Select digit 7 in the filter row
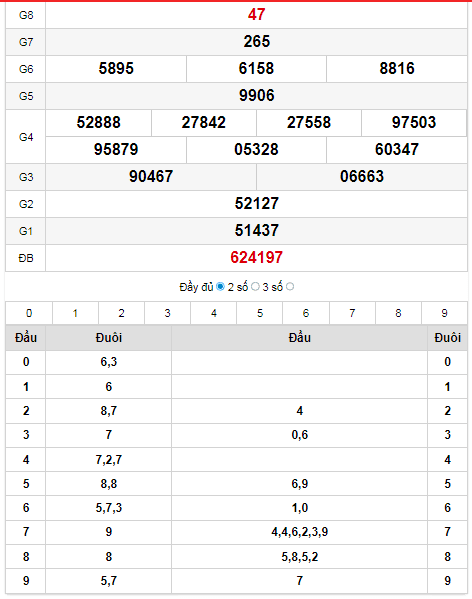This screenshot has width=472, height=599. point(352,313)
